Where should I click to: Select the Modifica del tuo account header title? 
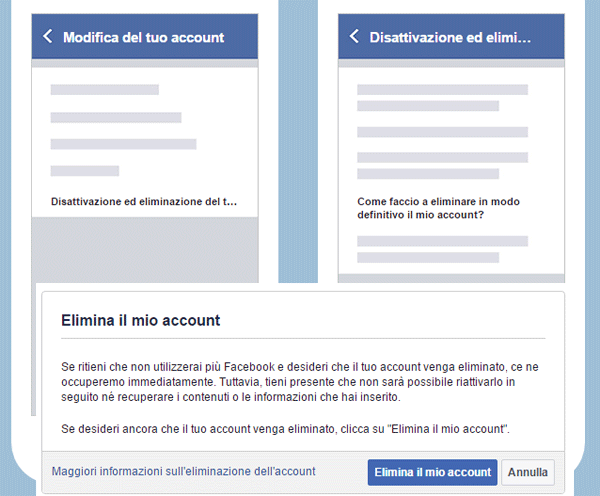143,38
